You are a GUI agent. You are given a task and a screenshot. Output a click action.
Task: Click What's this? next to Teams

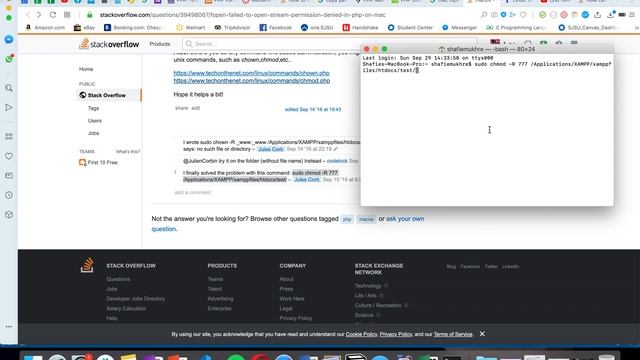(128, 151)
